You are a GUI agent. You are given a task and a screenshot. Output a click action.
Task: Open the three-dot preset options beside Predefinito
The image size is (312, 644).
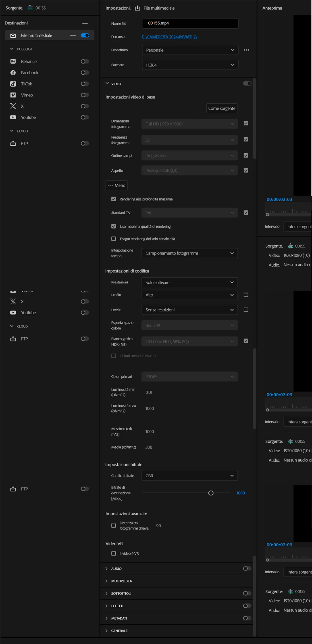tap(246, 50)
